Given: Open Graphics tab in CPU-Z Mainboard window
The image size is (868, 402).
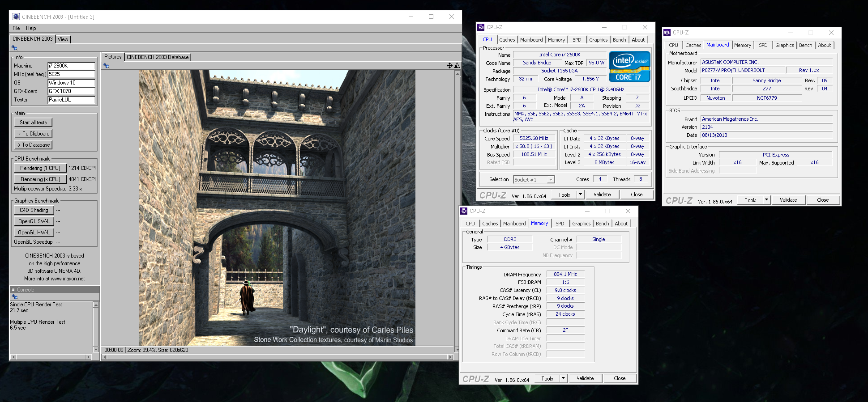Looking at the screenshot, I should [x=784, y=45].
